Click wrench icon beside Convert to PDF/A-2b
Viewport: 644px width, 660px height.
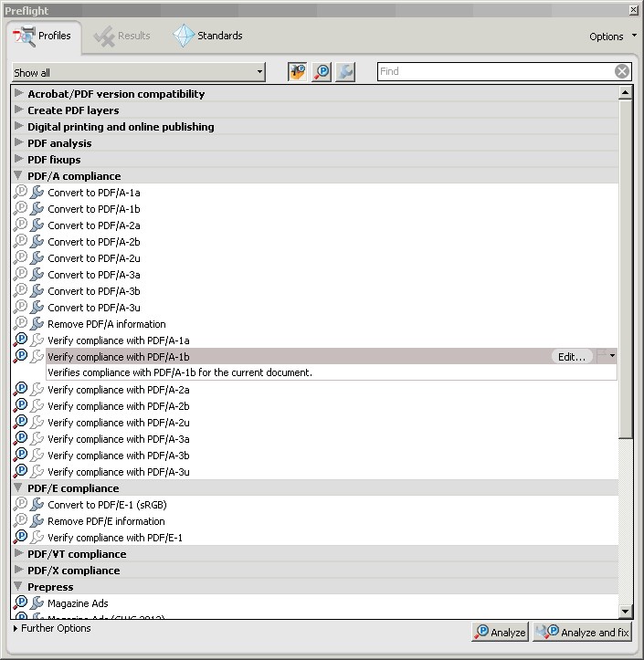[x=37, y=241]
